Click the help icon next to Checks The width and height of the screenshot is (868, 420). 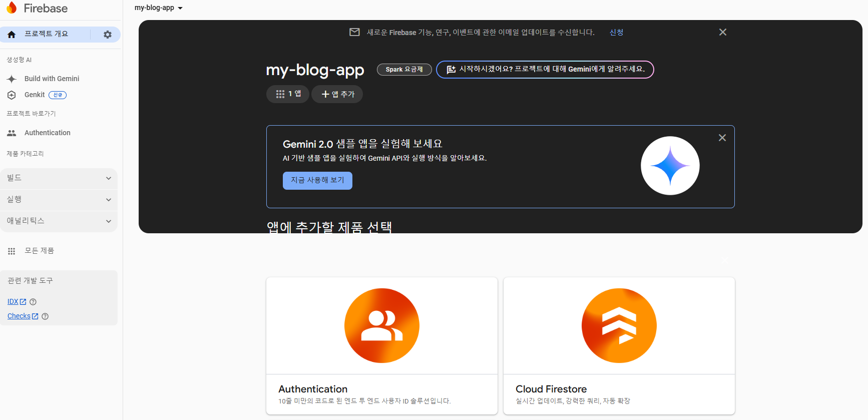[x=45, y=316]
